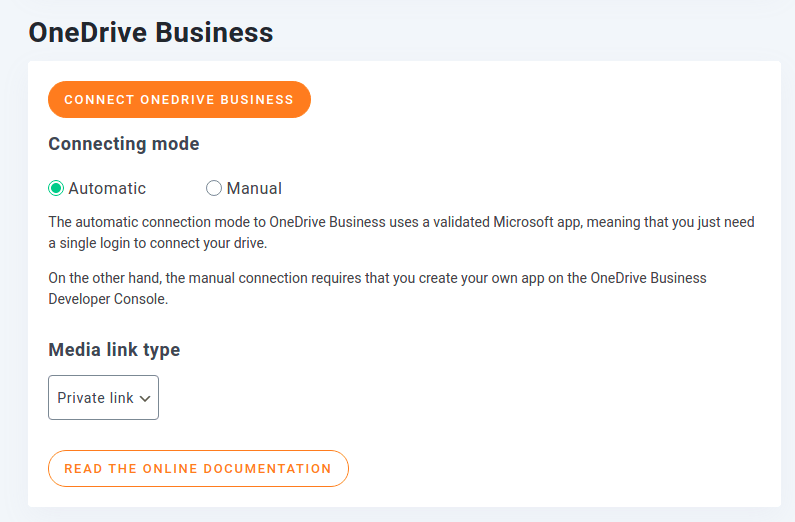
Task: Choose the Manual label text
Action: [254, 189]
